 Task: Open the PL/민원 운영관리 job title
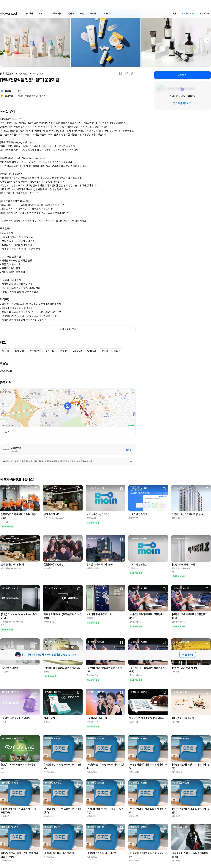[x=9, y=667]
